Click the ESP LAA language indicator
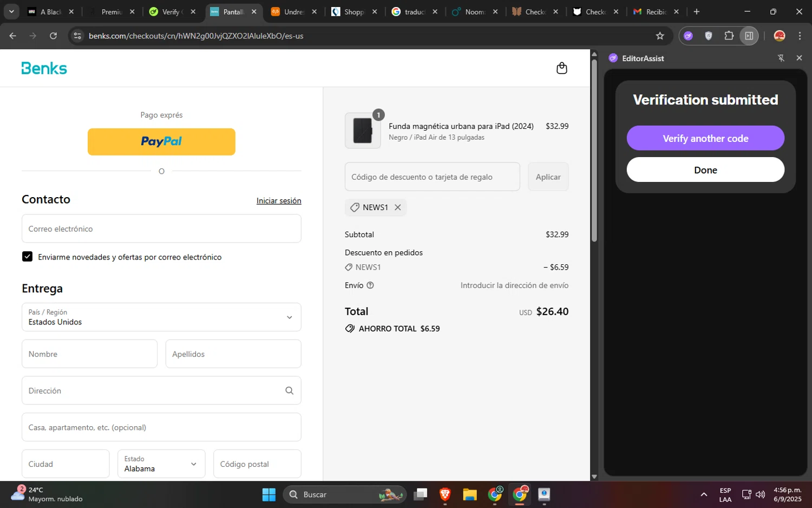The image size is (812, 508). tap(725, 494)
